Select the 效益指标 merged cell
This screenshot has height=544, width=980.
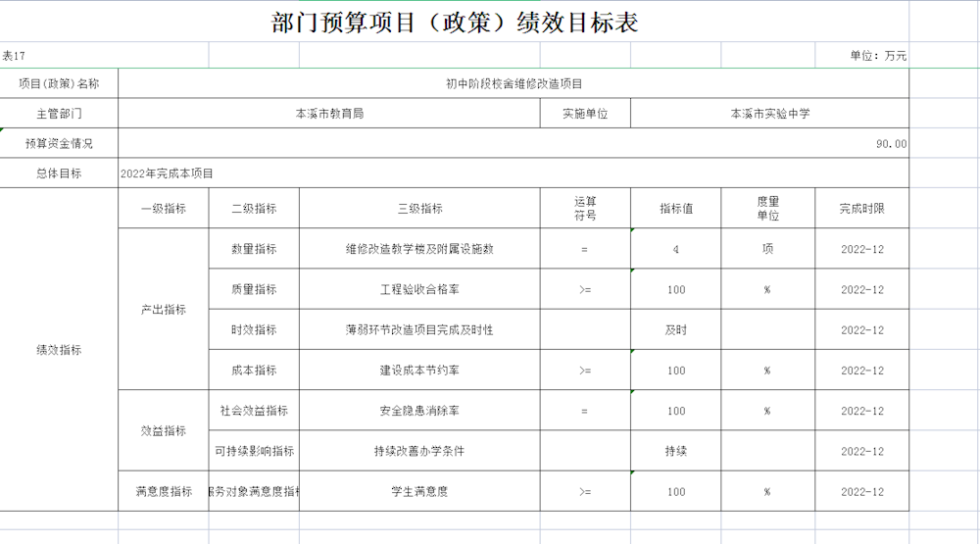click(x=163, y=430)
